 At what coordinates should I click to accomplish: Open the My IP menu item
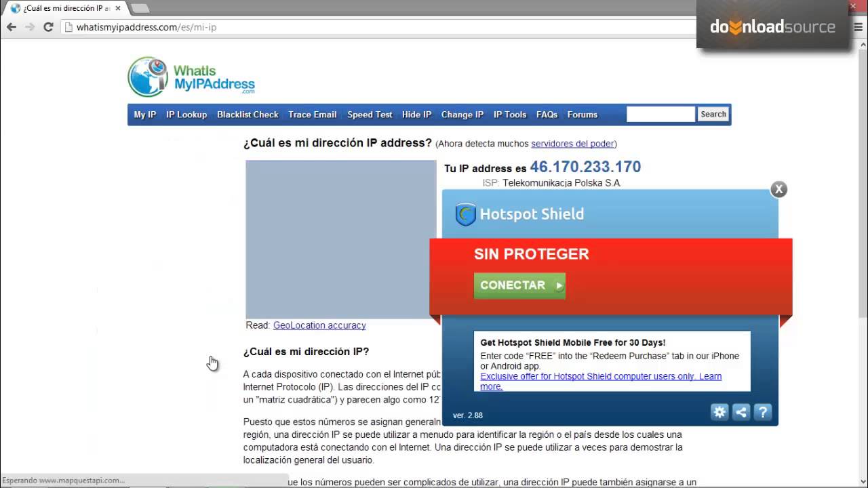(144, 115)
